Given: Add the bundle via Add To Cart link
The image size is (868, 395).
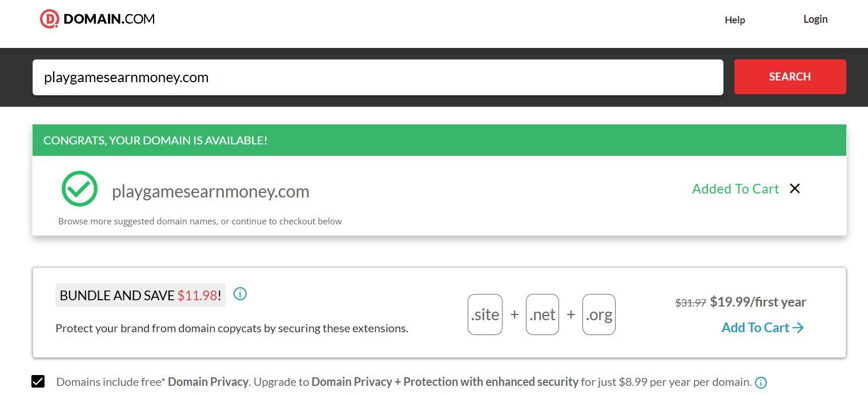Looking at the screenshot, I should click(x=756, y=328).
